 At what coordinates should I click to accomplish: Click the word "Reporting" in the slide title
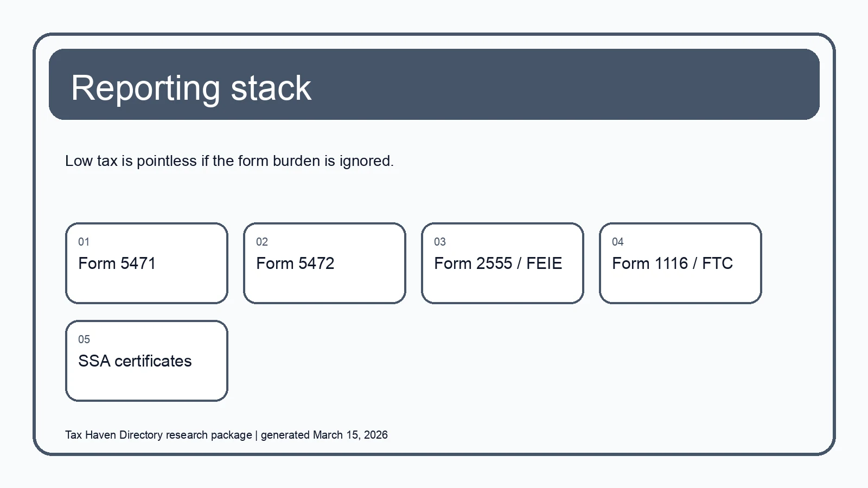[145, 88]
